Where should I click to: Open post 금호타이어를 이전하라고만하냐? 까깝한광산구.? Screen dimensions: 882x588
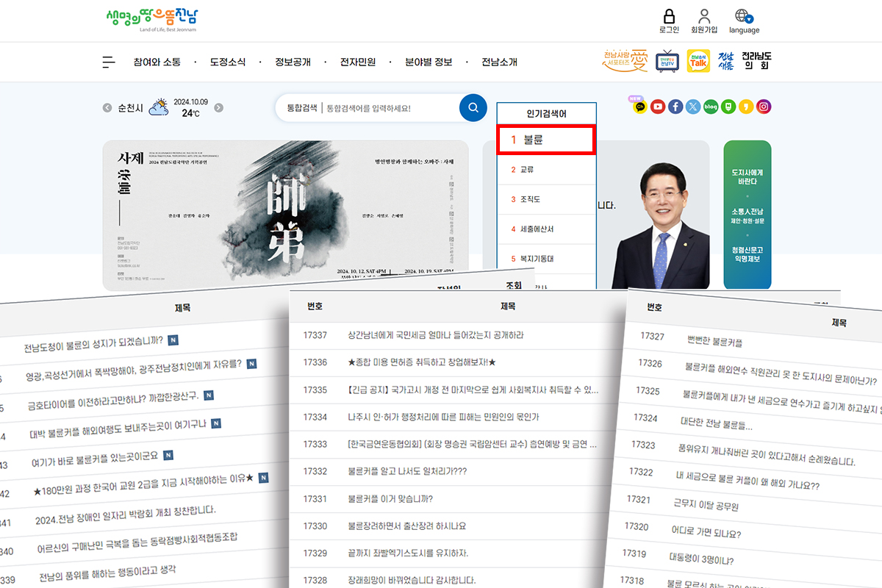pyautogui.click(x=112, y=401)
